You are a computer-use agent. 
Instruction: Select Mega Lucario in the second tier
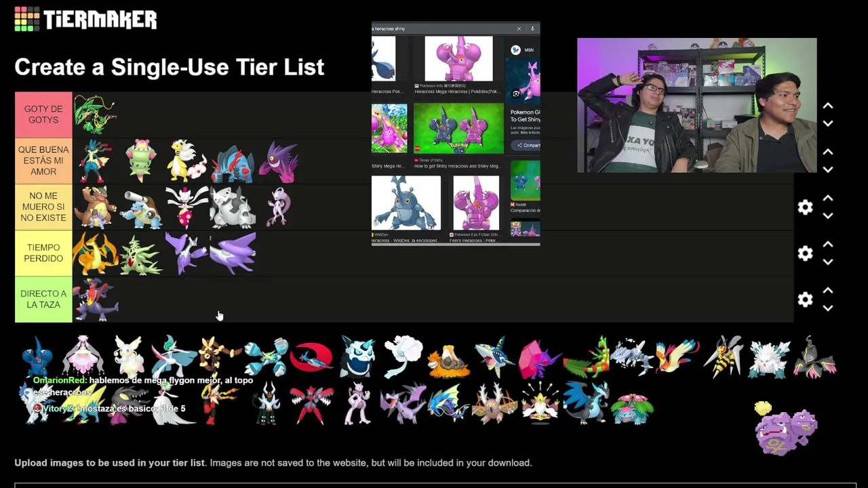95,161
